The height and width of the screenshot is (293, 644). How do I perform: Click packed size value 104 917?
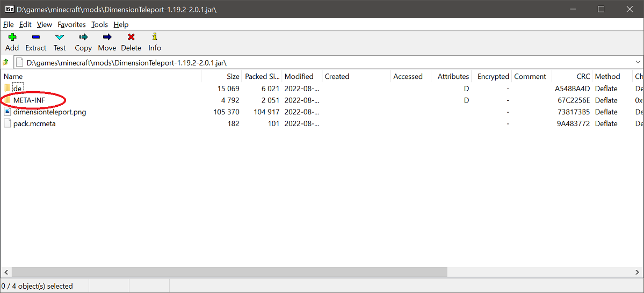pyautogui.click(x=267, y=112)
